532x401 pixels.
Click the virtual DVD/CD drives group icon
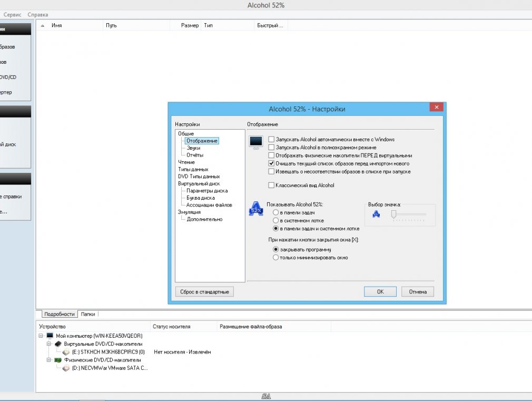pos(58,344)
